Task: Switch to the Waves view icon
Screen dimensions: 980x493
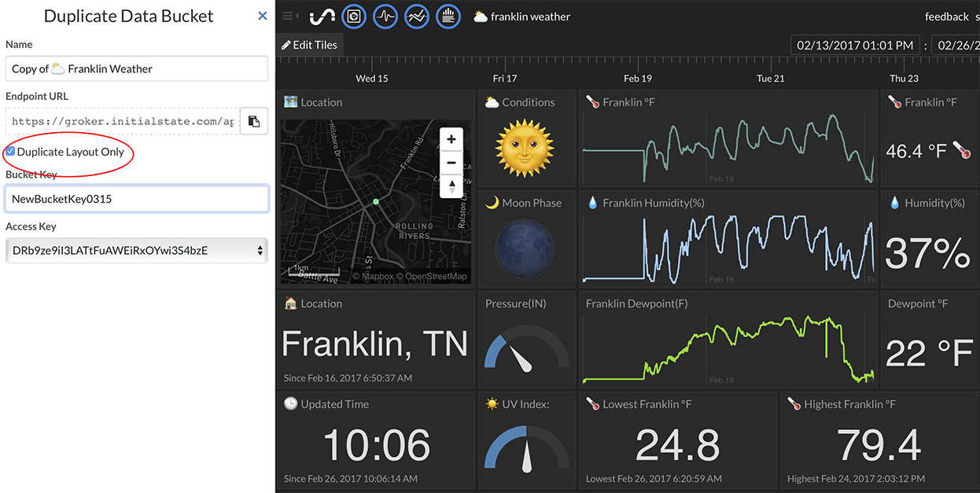Action: tap(385, 17)
